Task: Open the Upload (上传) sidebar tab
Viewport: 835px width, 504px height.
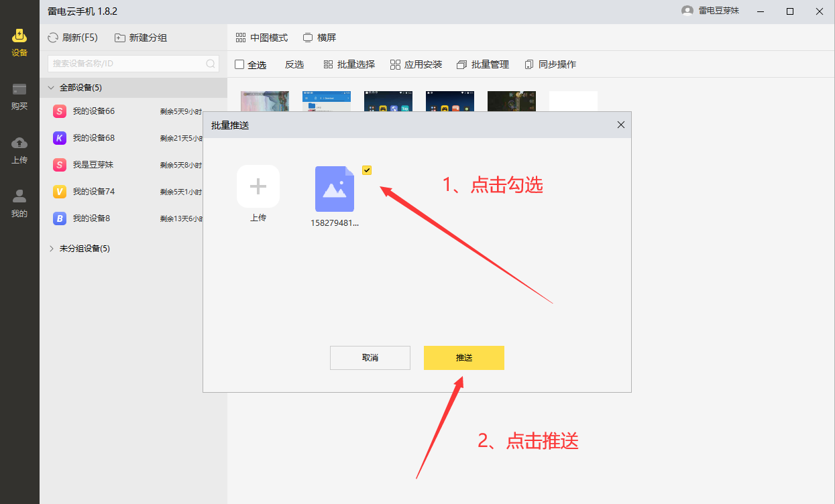Action: pos(19,149)
